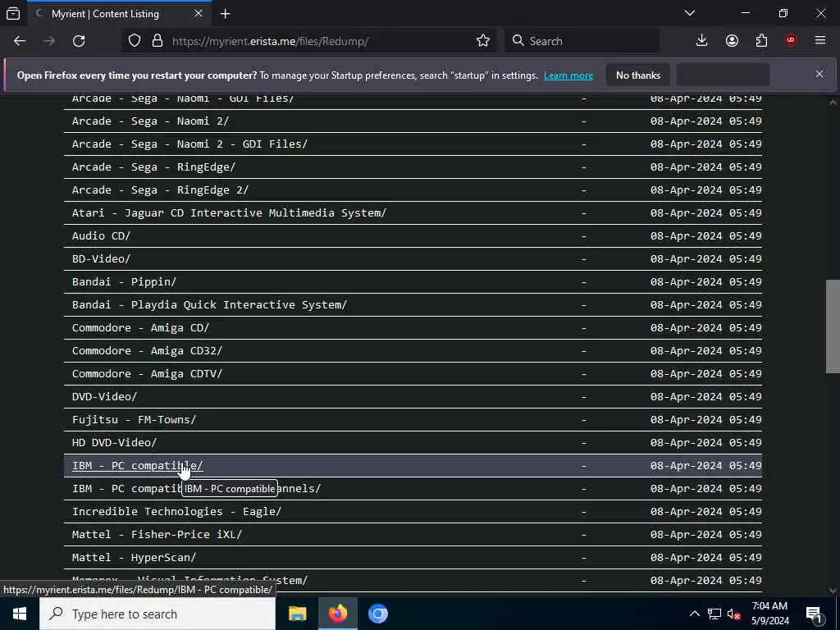The image size is (840, 630).
Task: Click the date in the Audio CD/ row
Action: click(x=706, y=236)
